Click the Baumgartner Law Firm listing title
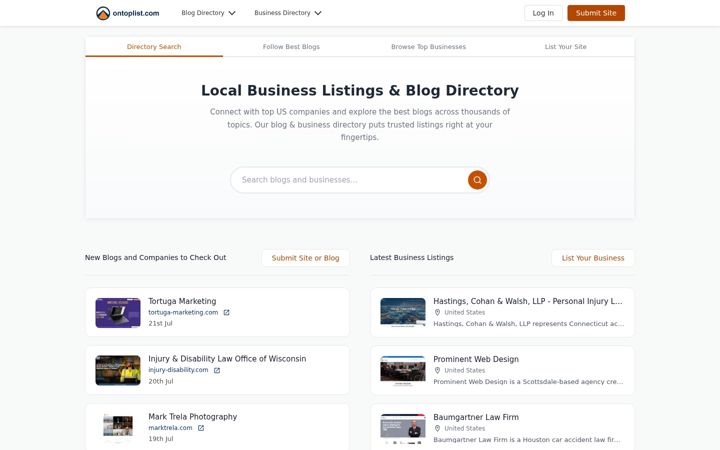This screenshot has width=720, height=450. coord(476,417)
